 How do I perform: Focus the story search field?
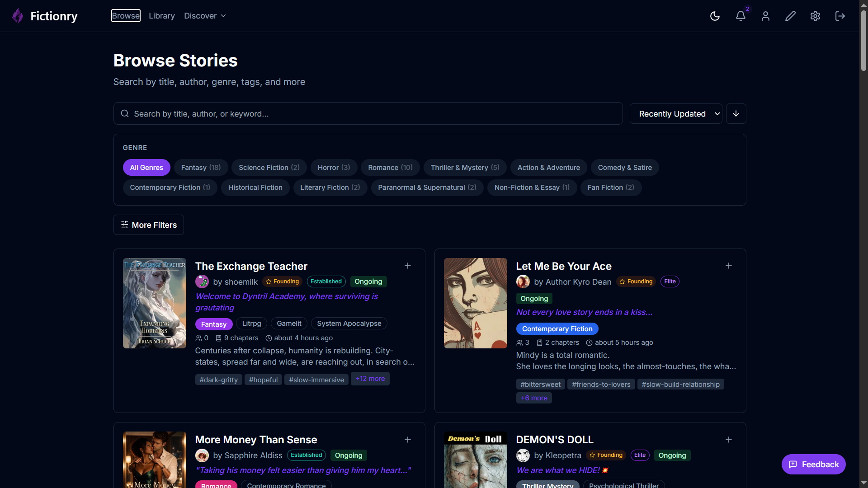368,114
